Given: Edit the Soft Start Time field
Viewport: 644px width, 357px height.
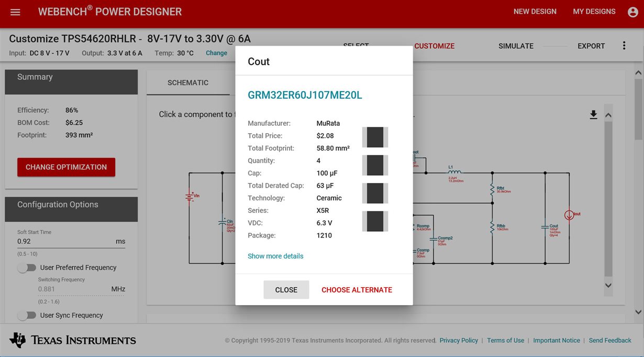Looking at the screenshot, I should (x=71, y=241).
